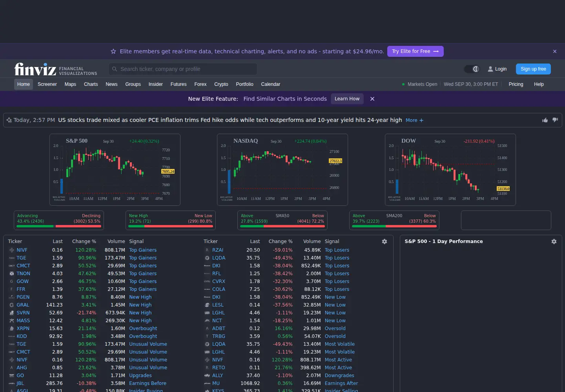
Task: Click the Login user icon
Action: tap(490, 69)
